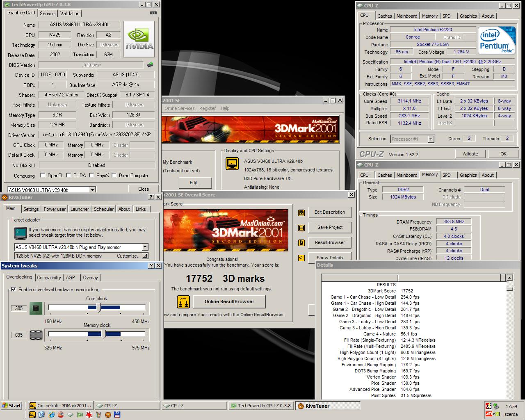Click the ResultBrowser button in 3DMark score window
This screenshot has height=420, width=525.
click(330, 242)
